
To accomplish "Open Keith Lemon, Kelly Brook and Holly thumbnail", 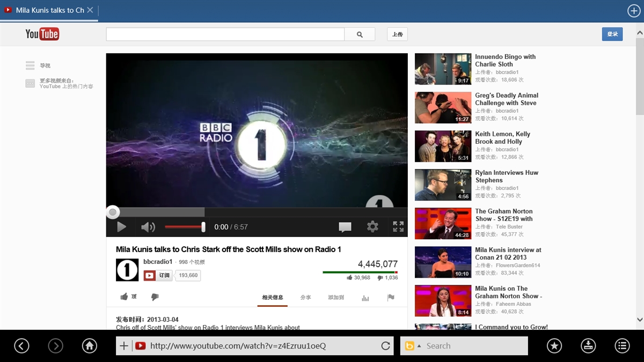I will pyautogui.click(x=443, y=146).
